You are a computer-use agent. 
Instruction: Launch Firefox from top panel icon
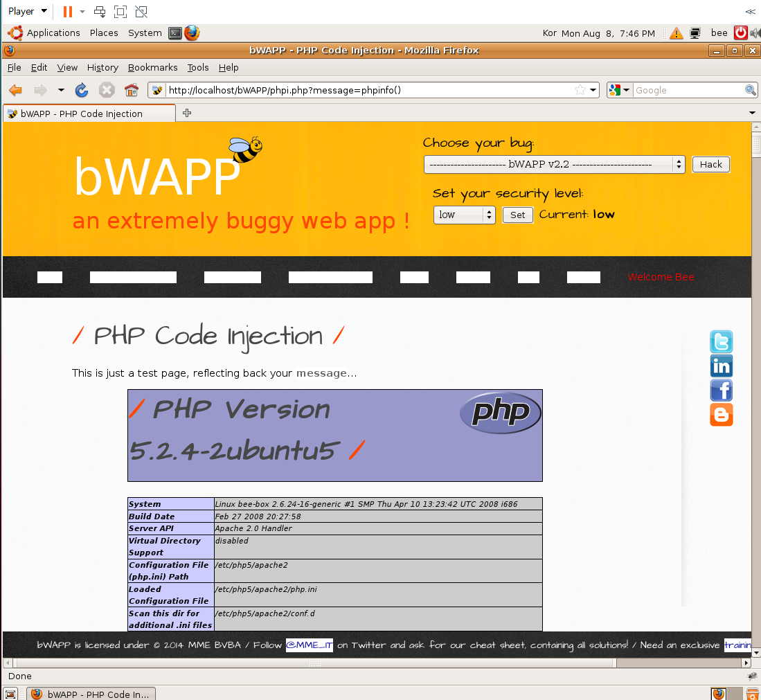(x=192, y=33)
